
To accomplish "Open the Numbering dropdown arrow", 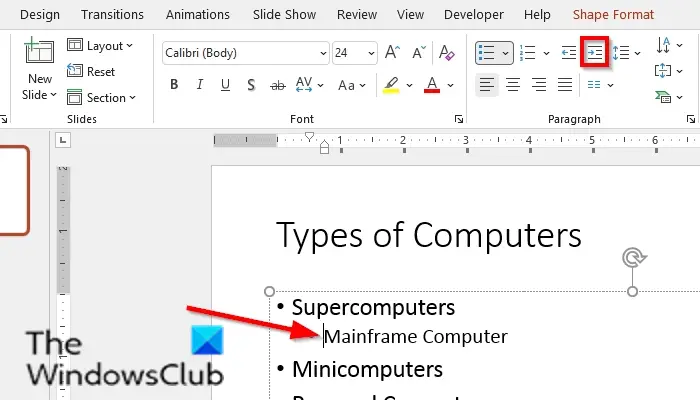I will click(546, 53).
